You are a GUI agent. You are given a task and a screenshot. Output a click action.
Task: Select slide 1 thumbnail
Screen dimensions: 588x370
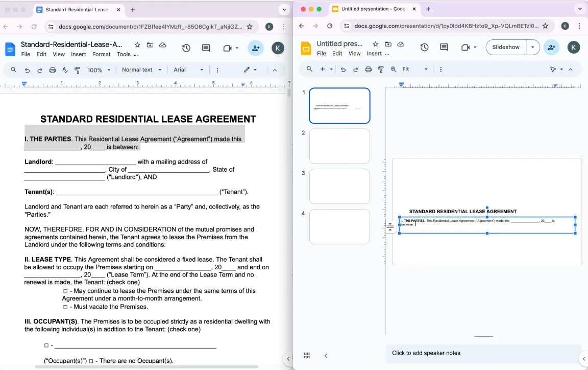[x=339, y=106]
